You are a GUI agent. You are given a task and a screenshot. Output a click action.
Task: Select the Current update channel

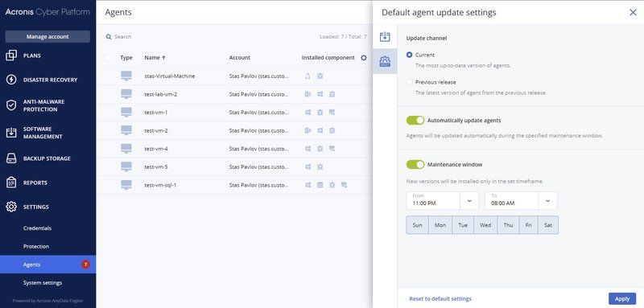pos(409,55)
